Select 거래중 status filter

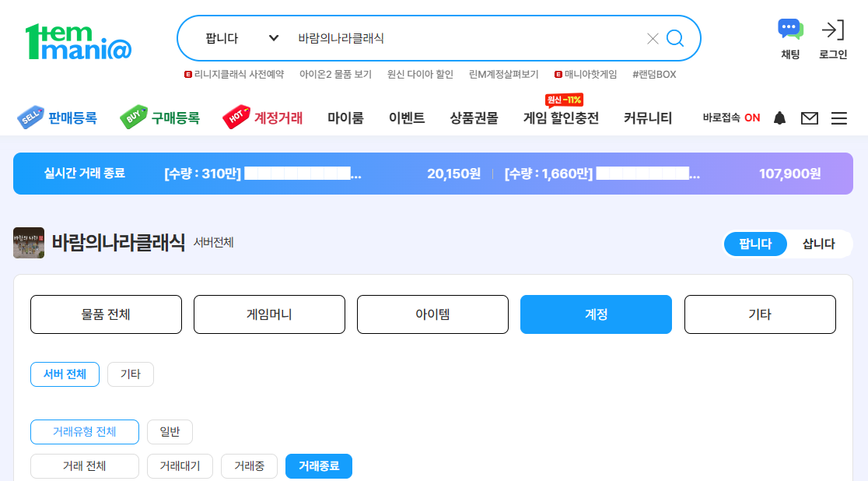[x=249, y=466]
